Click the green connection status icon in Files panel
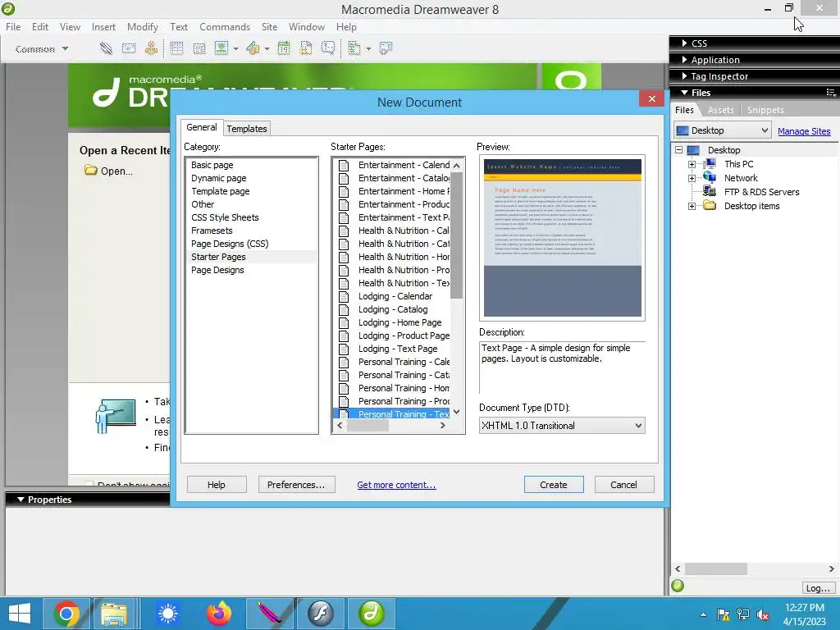 pyautogui.click(x=678, y=586)
